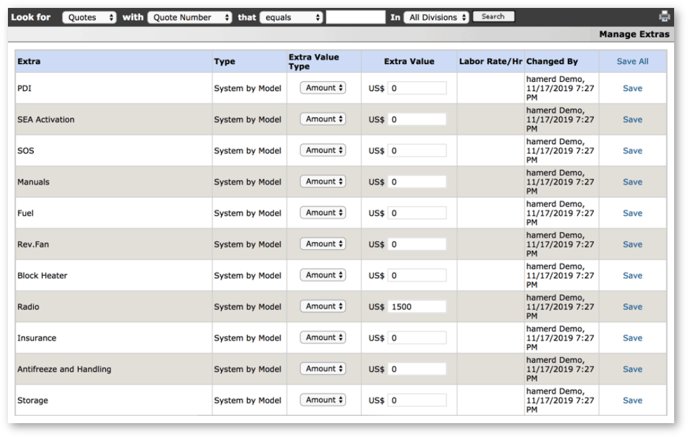688x437 pixels.
Task: Open Amount dropdown for SOS row
Action: tap(323, 151)
